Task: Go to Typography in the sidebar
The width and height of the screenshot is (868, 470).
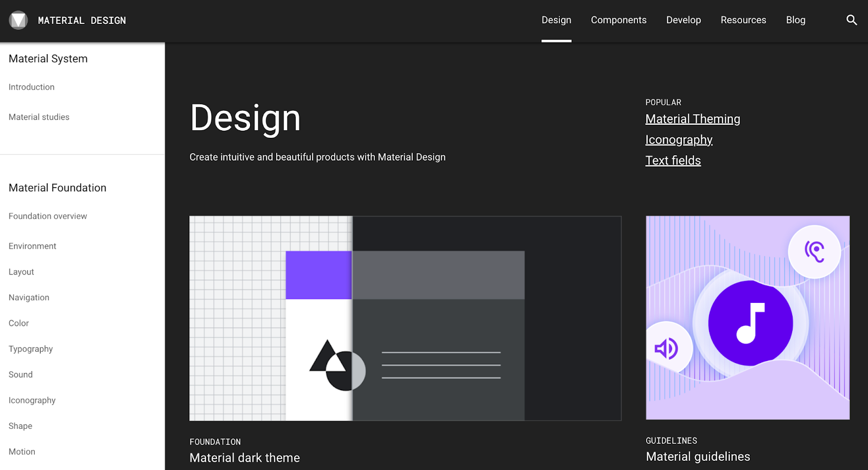Action: (x=31, y=349)
